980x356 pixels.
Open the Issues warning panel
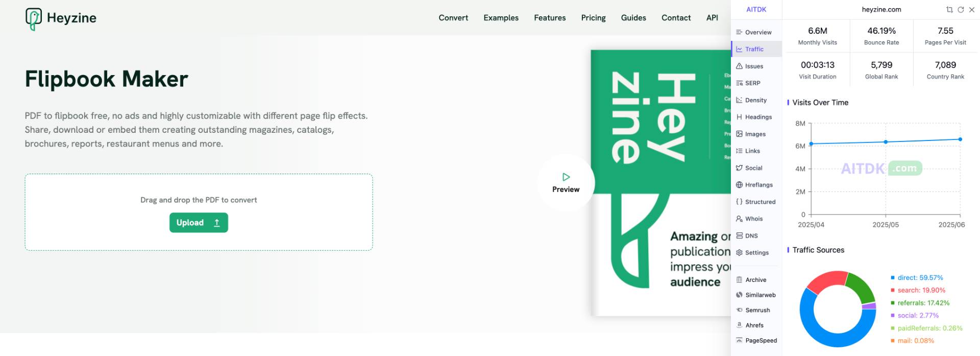[756, 66]
